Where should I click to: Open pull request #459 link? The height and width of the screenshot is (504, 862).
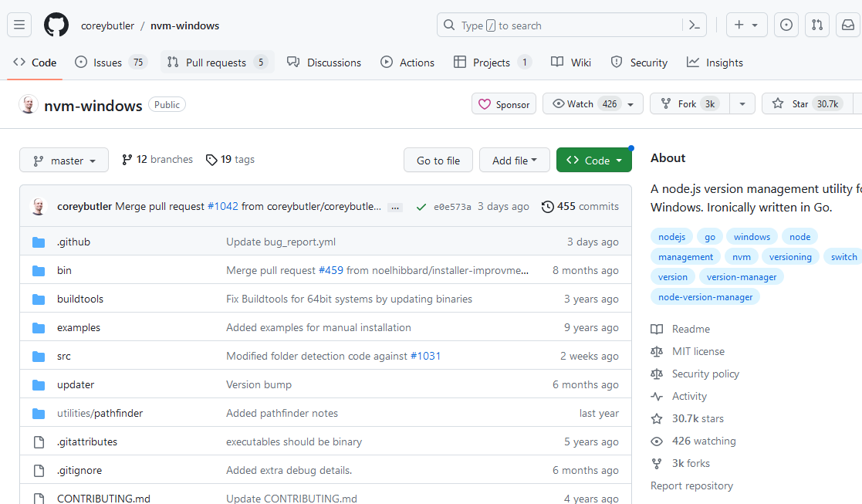[331, 270]
